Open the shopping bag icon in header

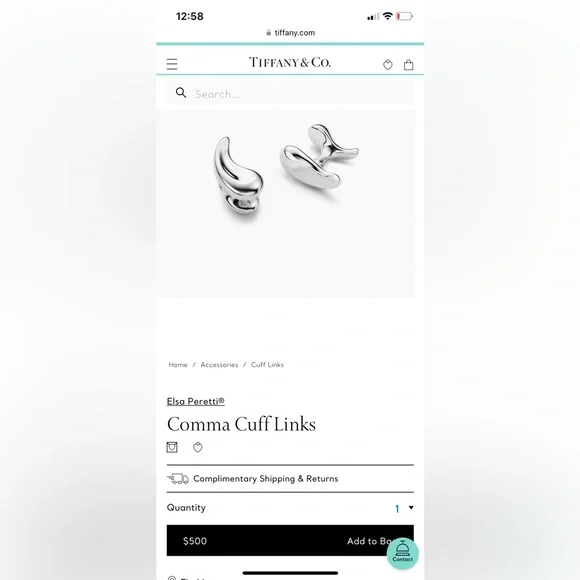408,65
